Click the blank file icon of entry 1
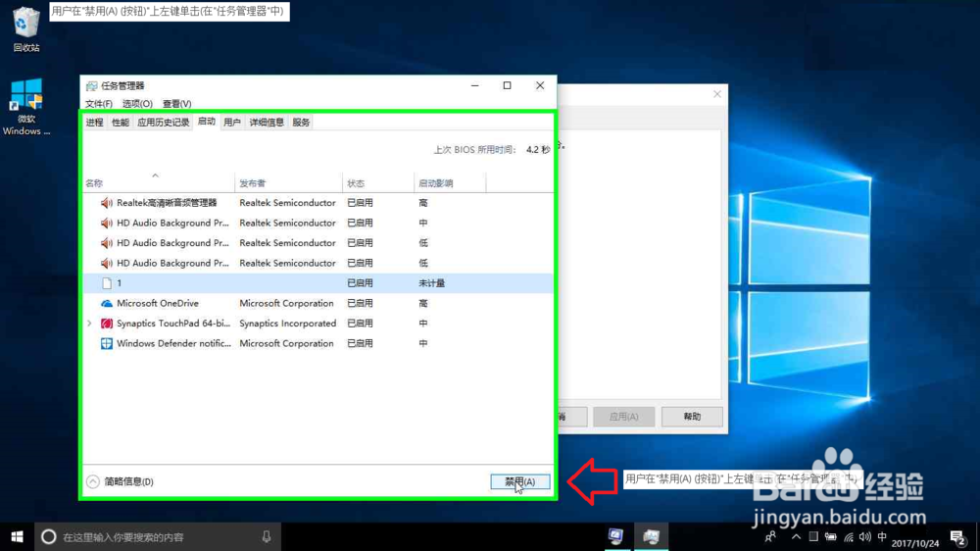Viewport: 980px width, 551px height. (107, 283)
